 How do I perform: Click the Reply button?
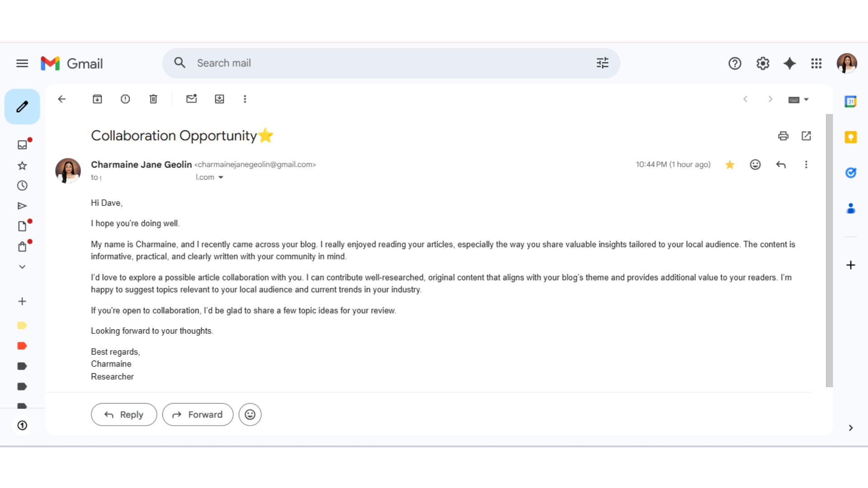(x=124, y=414)
